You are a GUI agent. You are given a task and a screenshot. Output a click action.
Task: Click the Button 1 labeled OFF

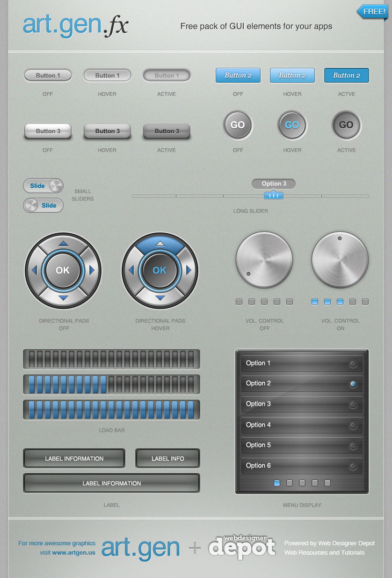click(48, 75)
